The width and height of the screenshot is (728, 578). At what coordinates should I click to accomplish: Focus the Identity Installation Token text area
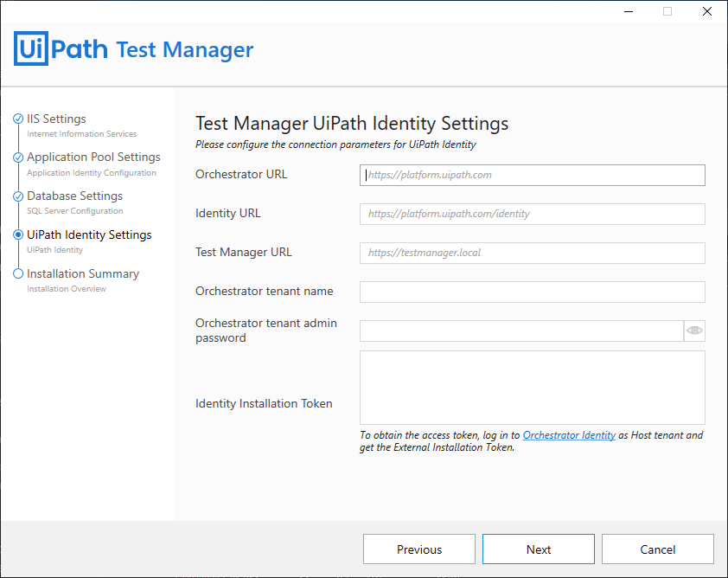[x=532, y=388]
